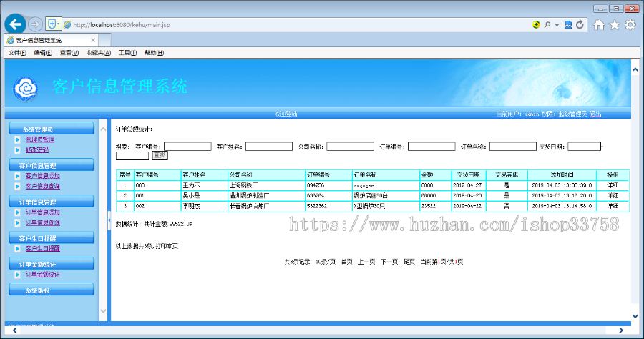Focus the 客户姓名 search field
644x339 pixels.
[269, 147]
